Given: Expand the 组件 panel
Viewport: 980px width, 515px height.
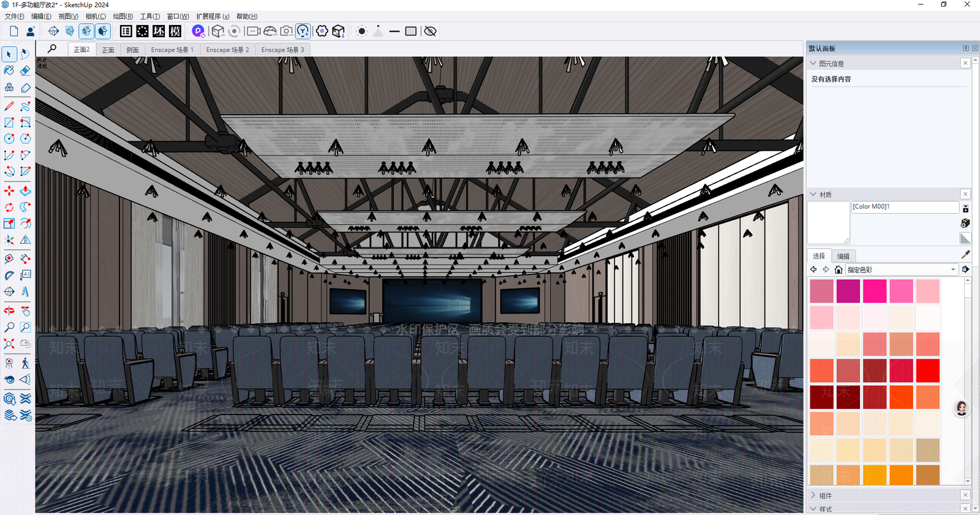Looking at the screenshot, I should tap(813, 495).
